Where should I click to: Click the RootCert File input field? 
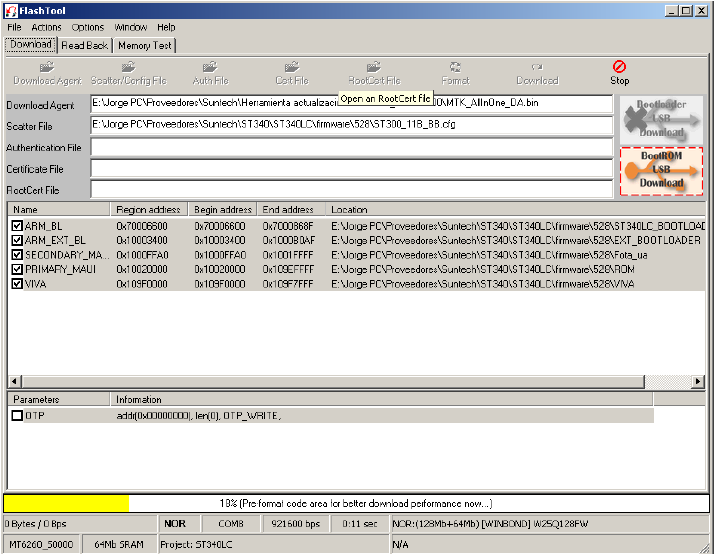pyautogui.click(x=351, y=189)
